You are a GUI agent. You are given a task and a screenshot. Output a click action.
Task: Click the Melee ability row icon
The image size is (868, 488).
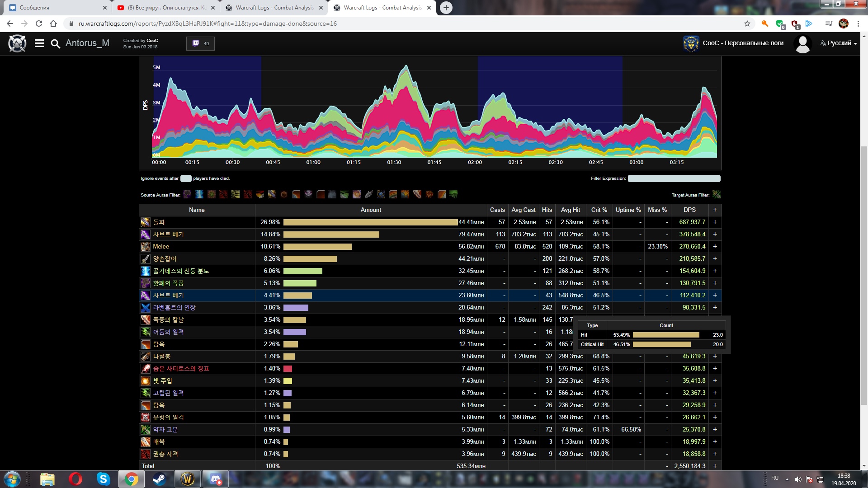click(x=145, y=247)
